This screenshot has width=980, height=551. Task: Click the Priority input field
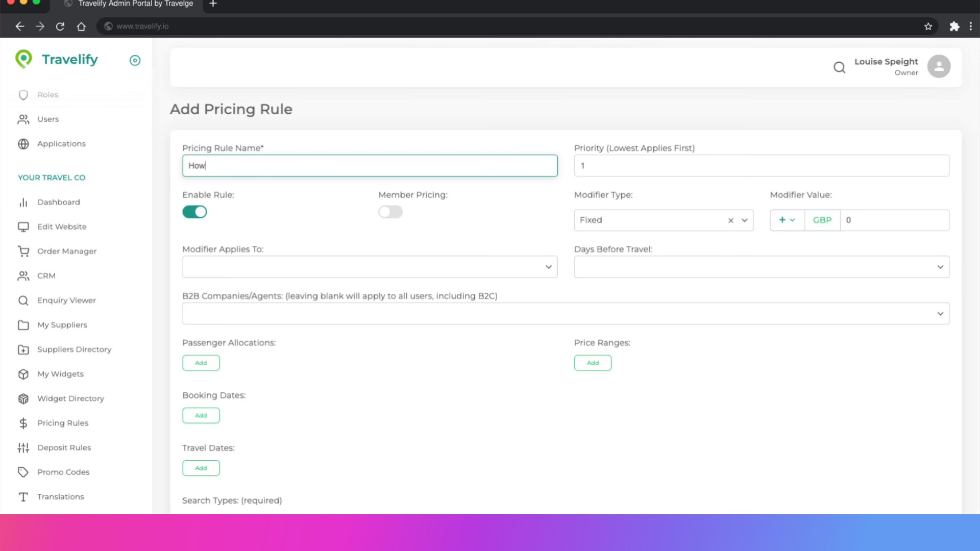coord(761,166)
